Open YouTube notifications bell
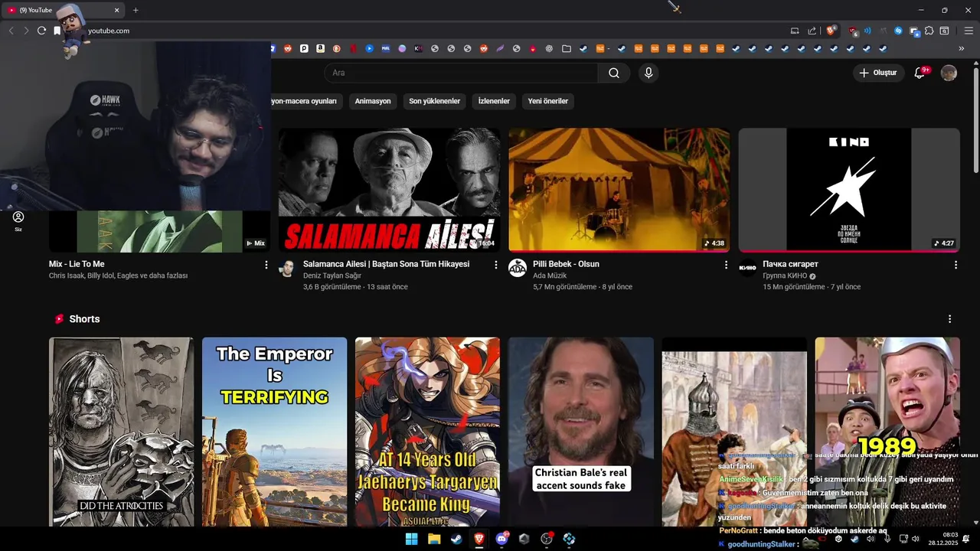The width and height of the screenshot is (980, 551). point(920,73)
